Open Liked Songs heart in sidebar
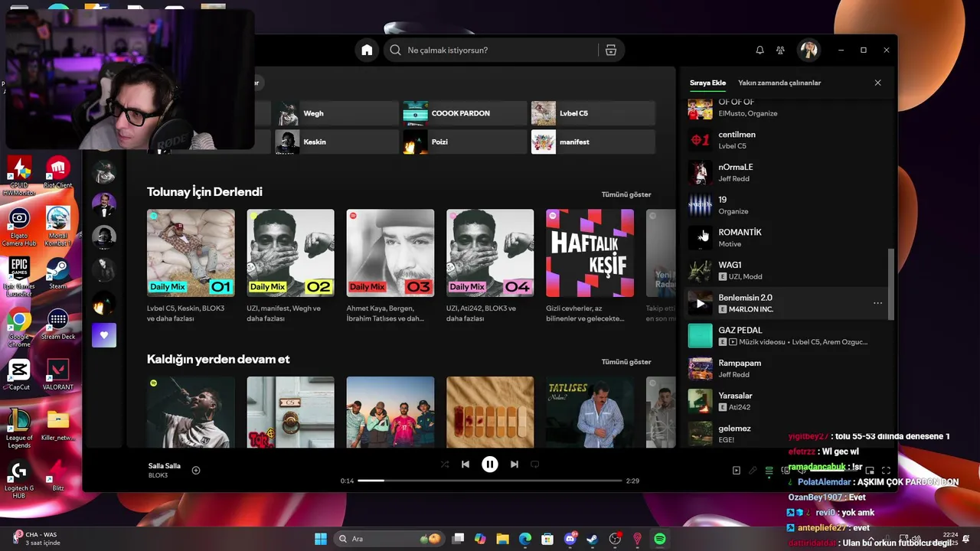980x551 pixels. click(104, 335)
